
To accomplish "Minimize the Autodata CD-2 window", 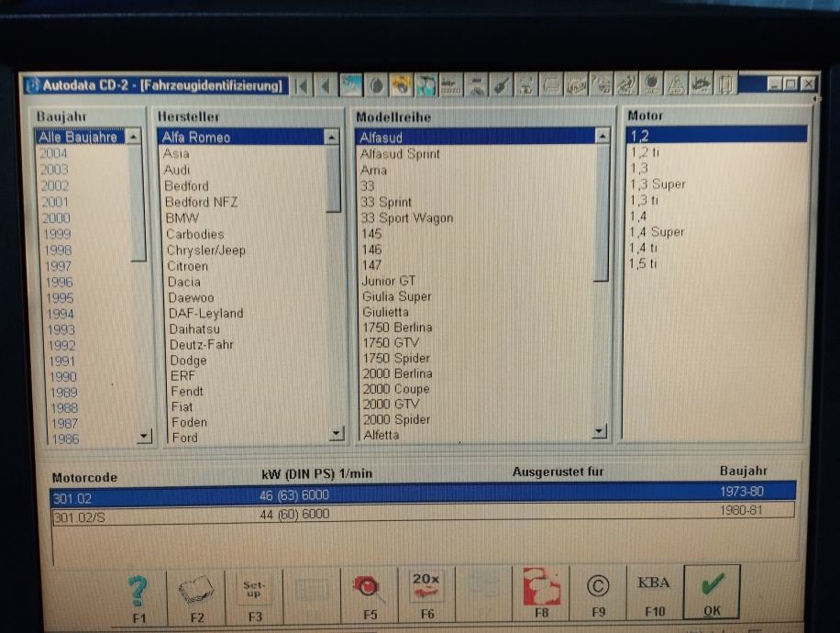I will 774,84.
